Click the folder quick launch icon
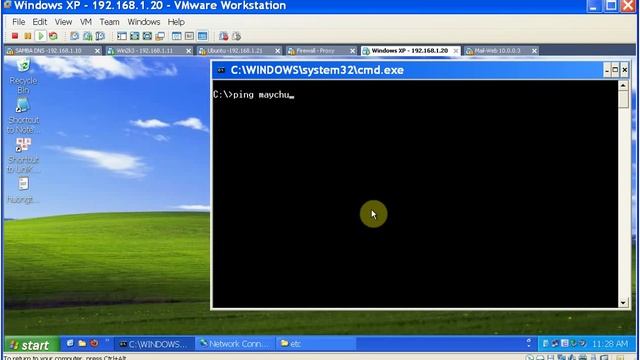The height and width of the screenshot is (360, 640). pyautogui.click(x=82, y=344)
